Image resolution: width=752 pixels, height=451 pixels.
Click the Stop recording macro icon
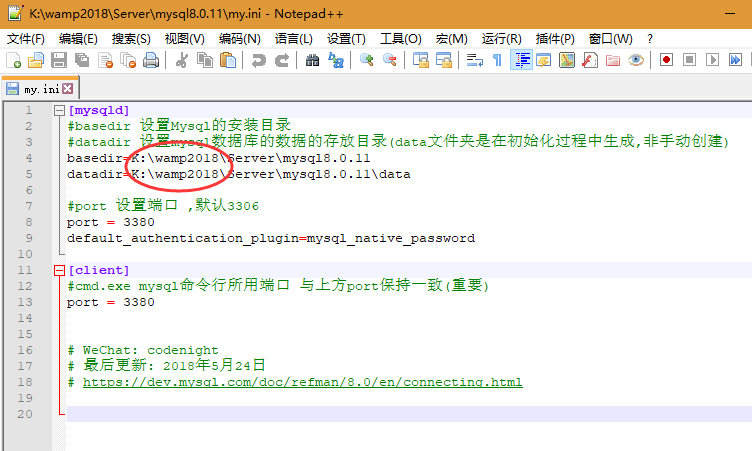click(x=689, y=60)
